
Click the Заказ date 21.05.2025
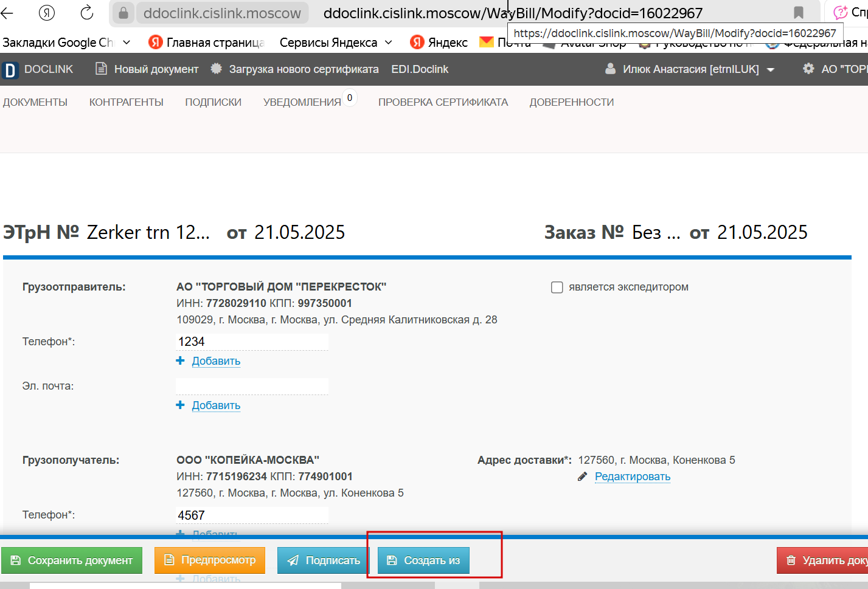pyautogui.click(x=763, y=232)
